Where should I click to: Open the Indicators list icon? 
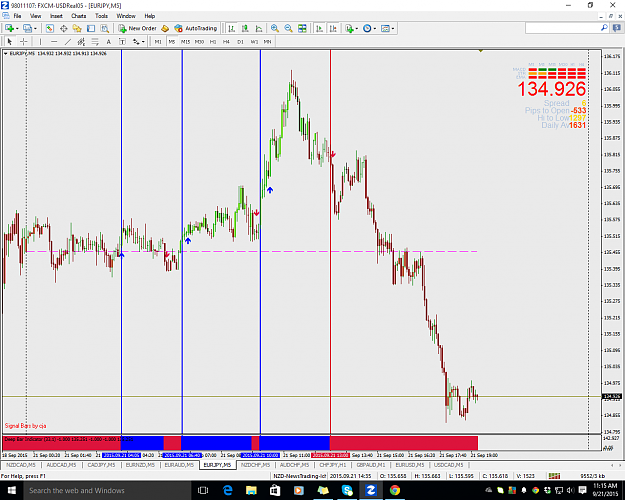pyautogui.click(x=349, y=28)
